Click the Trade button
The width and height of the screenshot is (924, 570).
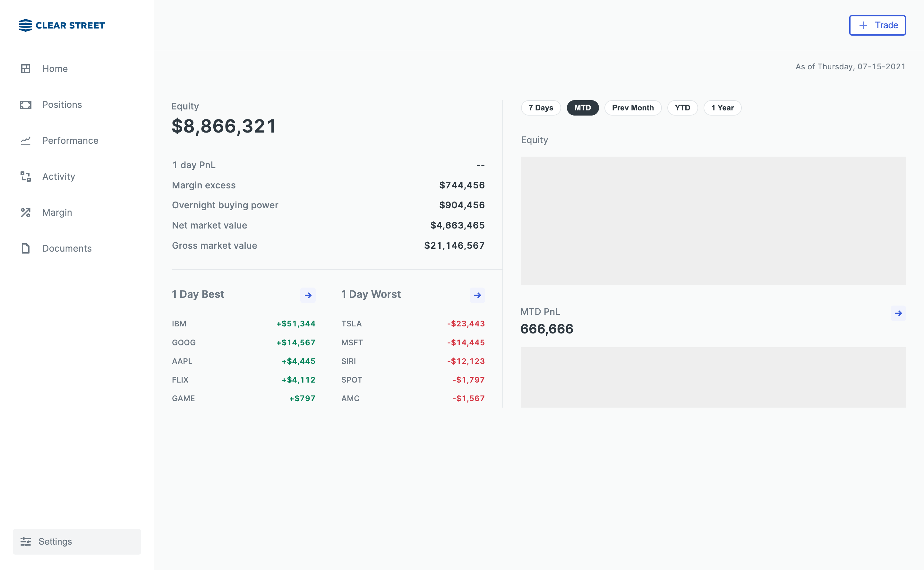click(x=877, y=25)
